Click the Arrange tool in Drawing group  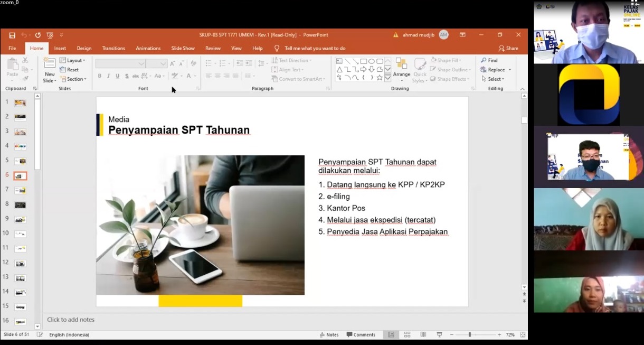402,68
